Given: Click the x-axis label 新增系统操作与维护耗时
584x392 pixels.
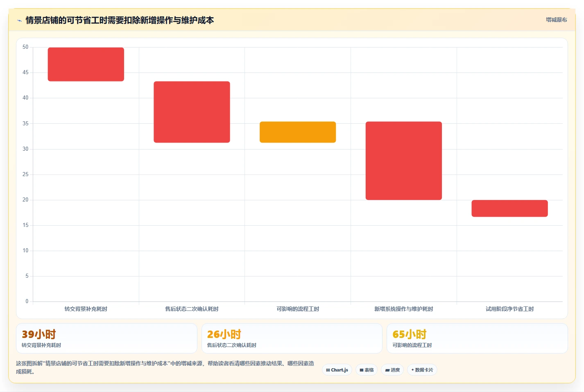Looking at the screenshot, I should [404, 309].
